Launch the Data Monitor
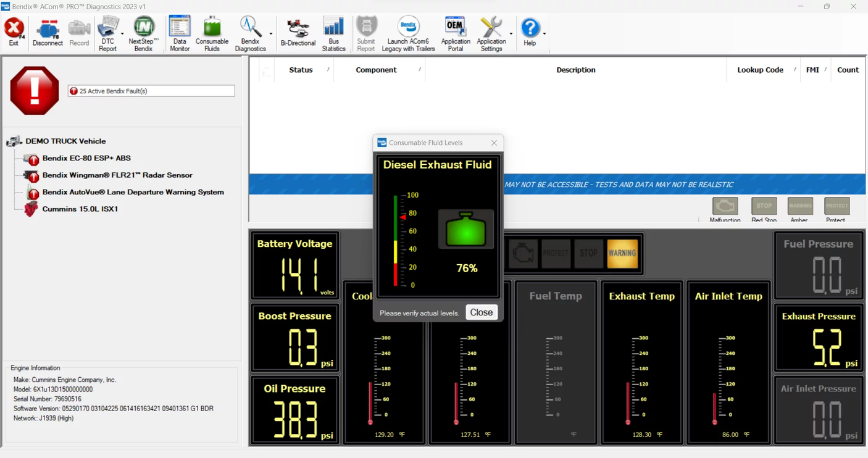 point(179,32)
